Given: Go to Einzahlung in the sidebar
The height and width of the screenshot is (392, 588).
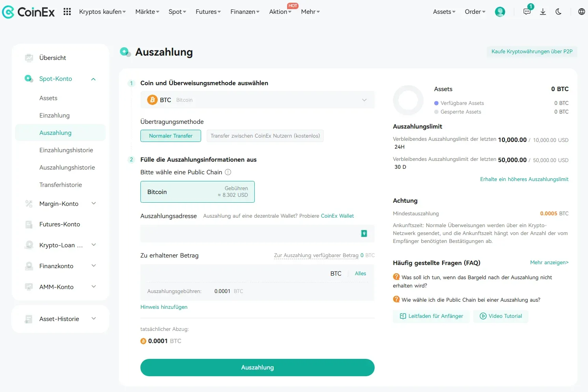Looking at the screenshot, I should (x=54, y=116).
